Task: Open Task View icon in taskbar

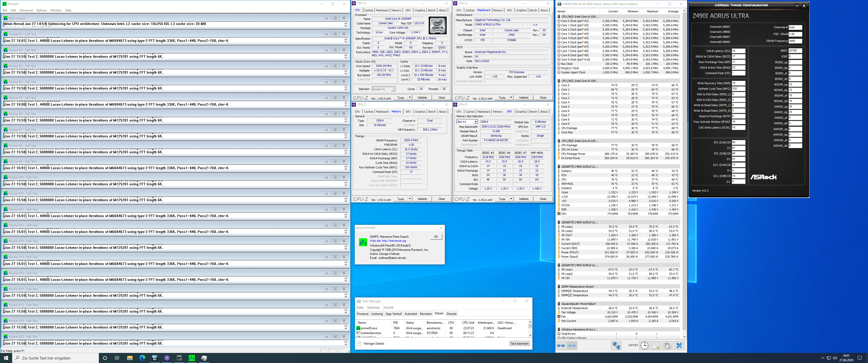Action: (x=117, y=358)
